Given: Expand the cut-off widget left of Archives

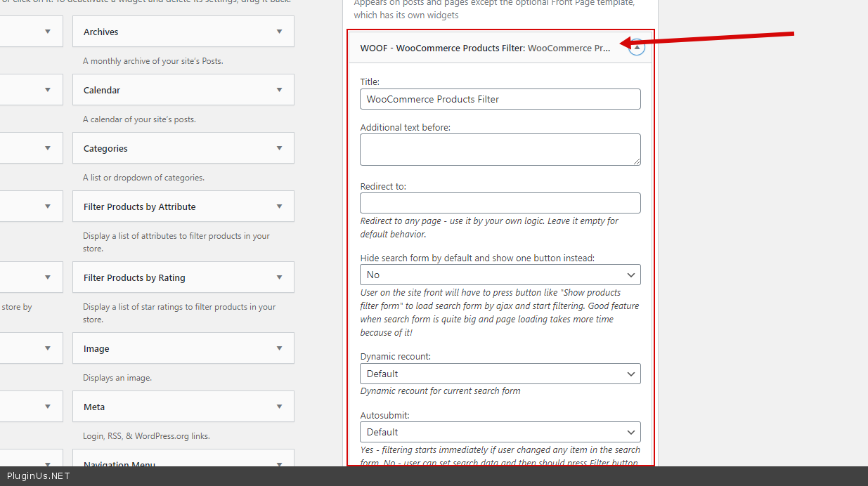Looking at the screenshot, I should click(48, 32).
